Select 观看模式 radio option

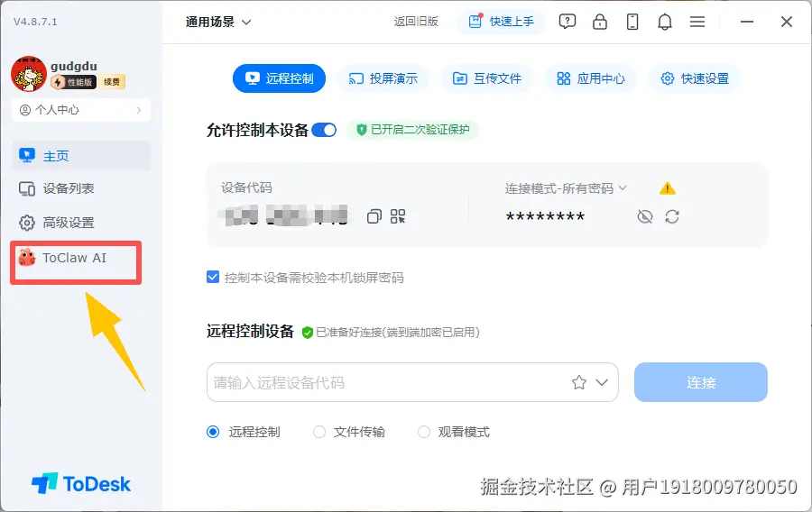point(424,432)
